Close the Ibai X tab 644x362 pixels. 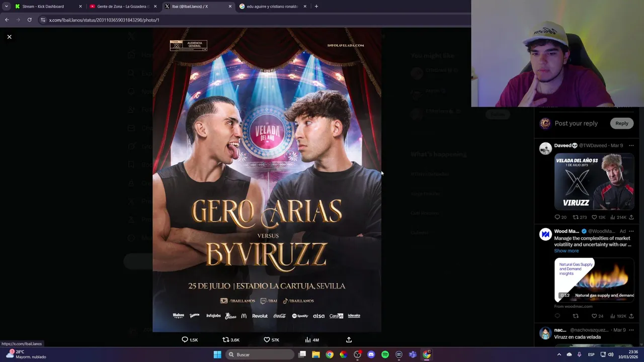[230, 7]
